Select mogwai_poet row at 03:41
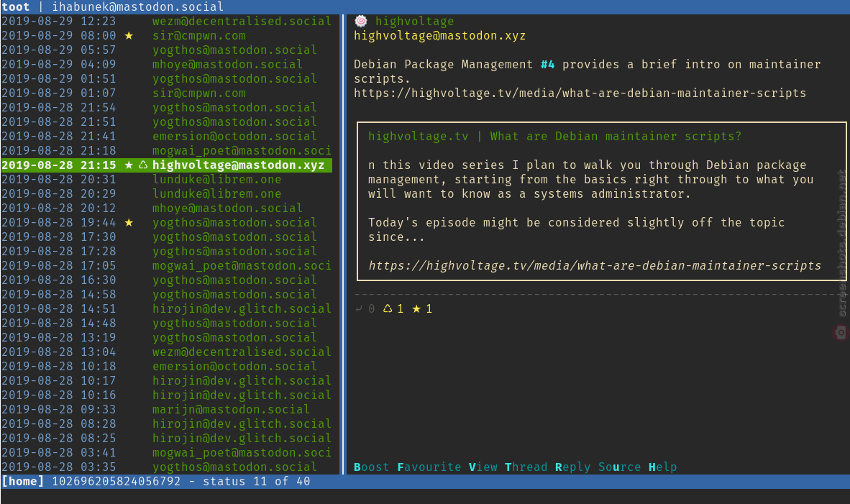The height and width of the screenshot is (504, 850). tap(166, 452)
